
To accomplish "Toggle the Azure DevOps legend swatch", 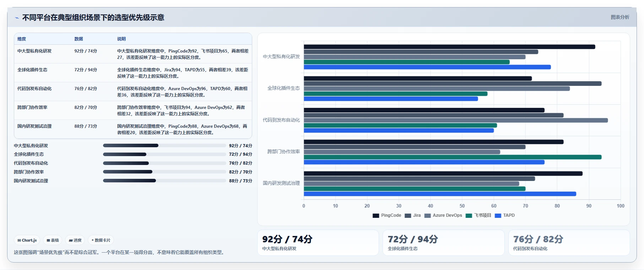I will coord(428,216).
